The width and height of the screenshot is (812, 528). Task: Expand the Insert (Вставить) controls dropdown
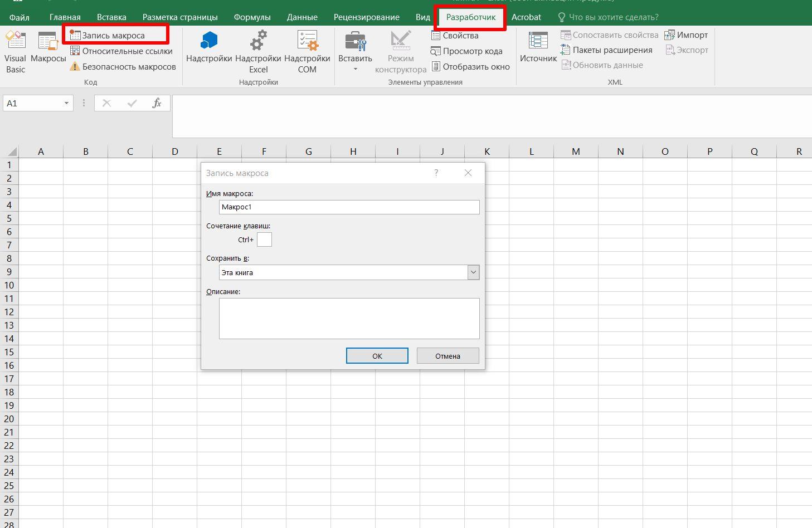[x=356, y=69]
